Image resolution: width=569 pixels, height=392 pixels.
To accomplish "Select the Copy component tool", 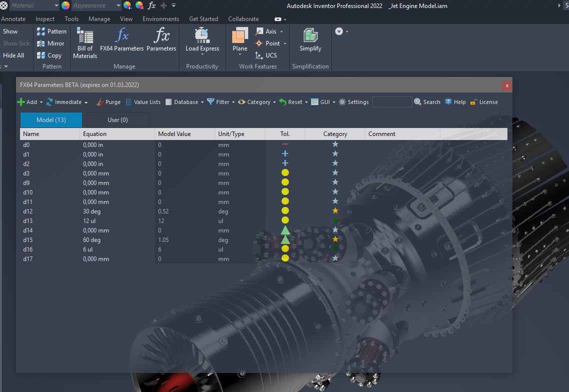I will [49, 55].
